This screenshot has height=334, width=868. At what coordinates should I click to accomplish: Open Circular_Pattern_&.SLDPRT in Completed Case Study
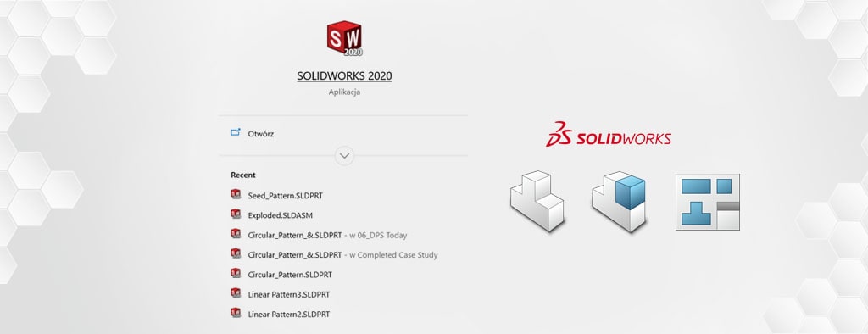click(342, 255)
